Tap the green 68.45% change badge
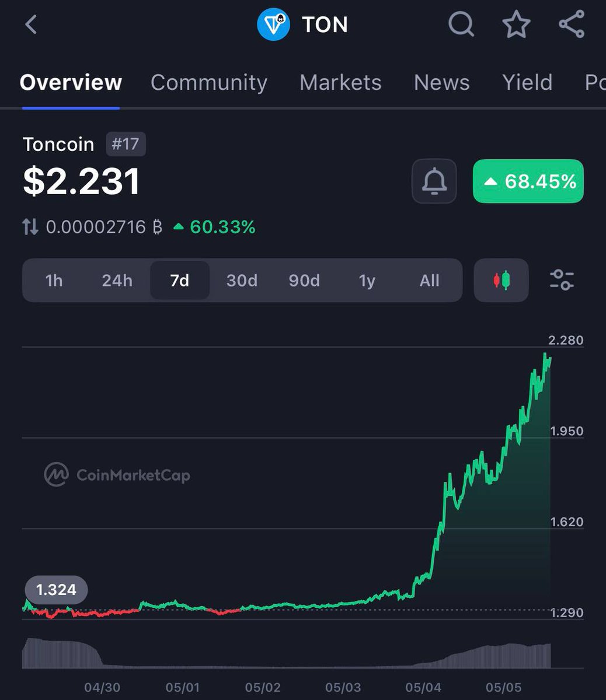 [528, 181]
